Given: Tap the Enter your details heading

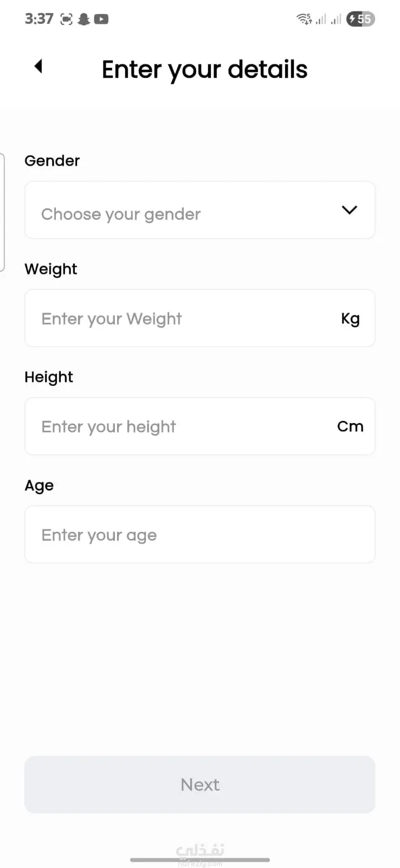Looking at the screenshot, I should point(204,69).
